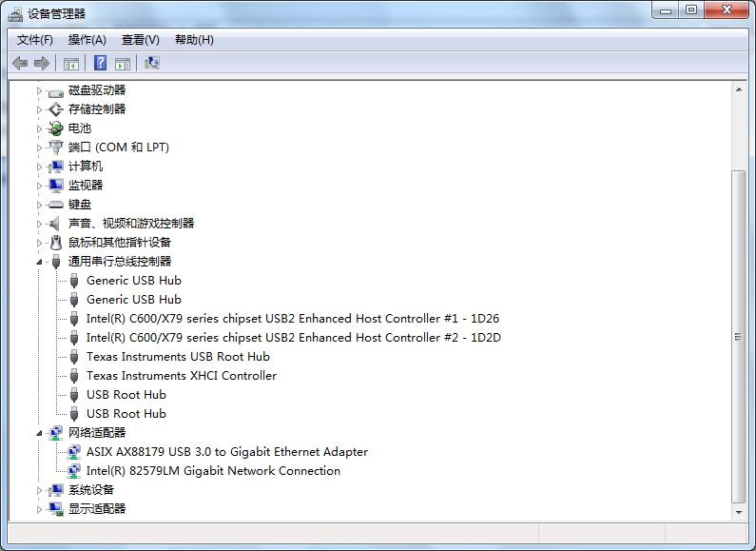Expand the 监视器 node
This screenshot has width=756, height=551.
pos(40,186)
